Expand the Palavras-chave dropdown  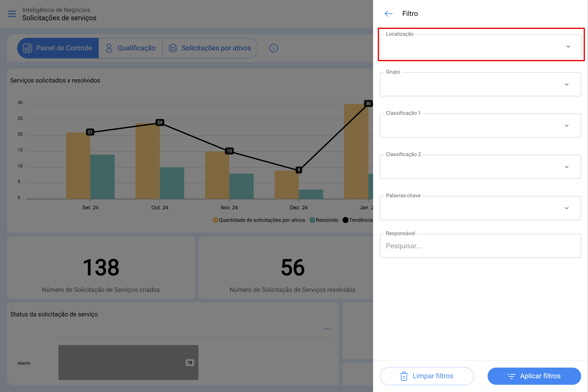click(480, 208)
